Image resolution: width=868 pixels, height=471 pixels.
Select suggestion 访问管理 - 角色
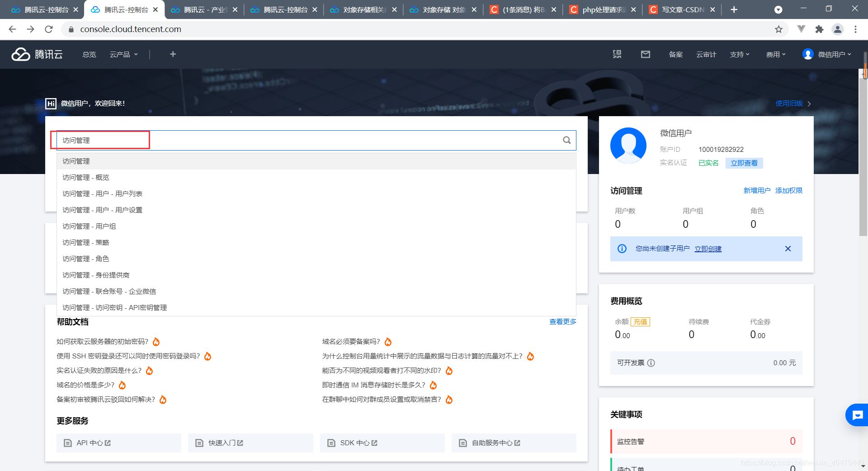[316, 259]
